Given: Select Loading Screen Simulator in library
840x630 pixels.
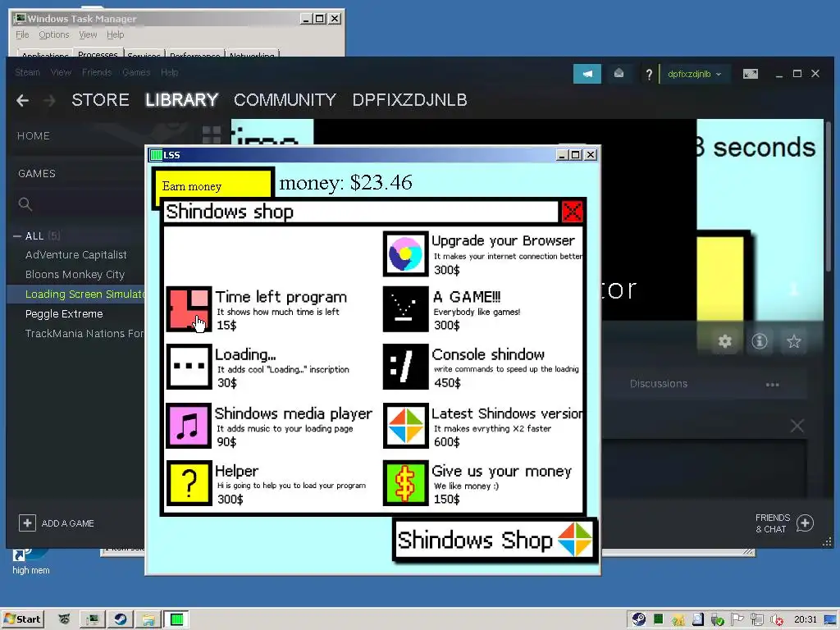Looking at the screenshot, I should 84,294.
